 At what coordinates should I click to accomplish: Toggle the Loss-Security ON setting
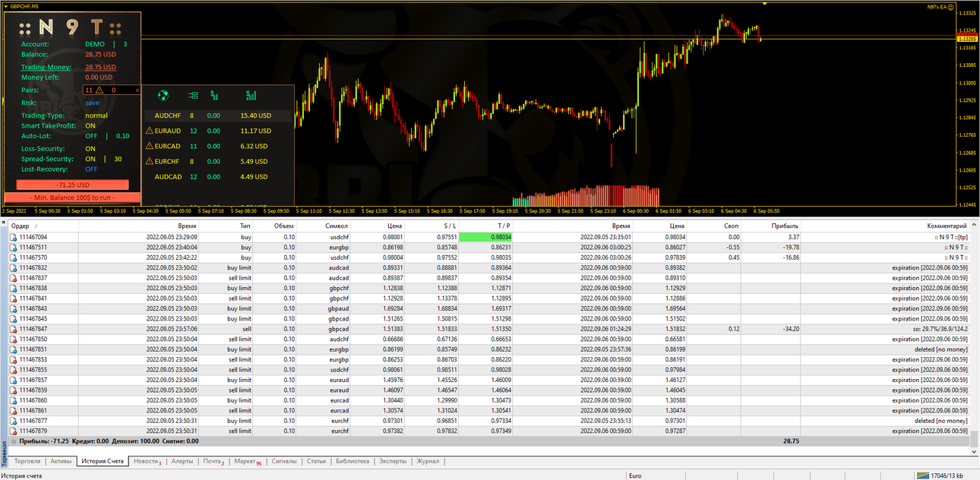click(x=90, y=149)
